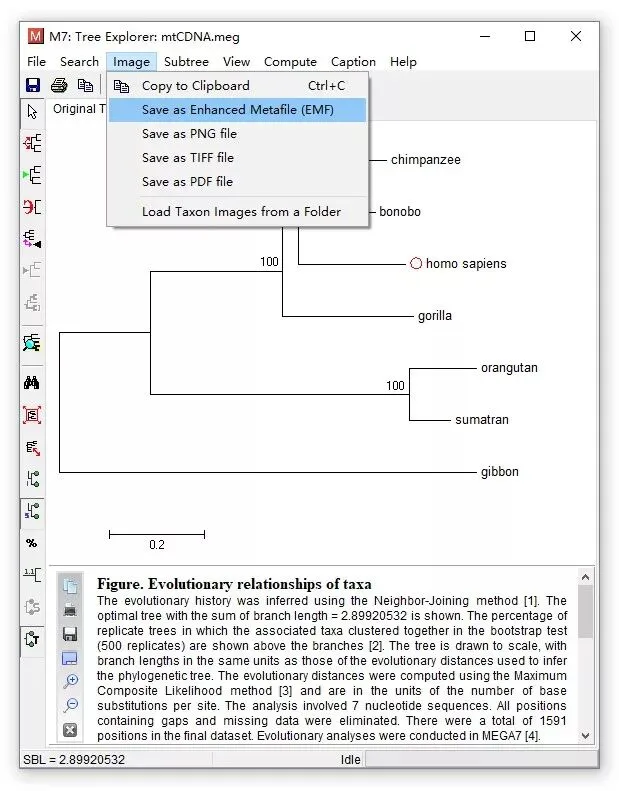Select the gorilla taxon label
619x791 pixels.
tap(434, 316)
